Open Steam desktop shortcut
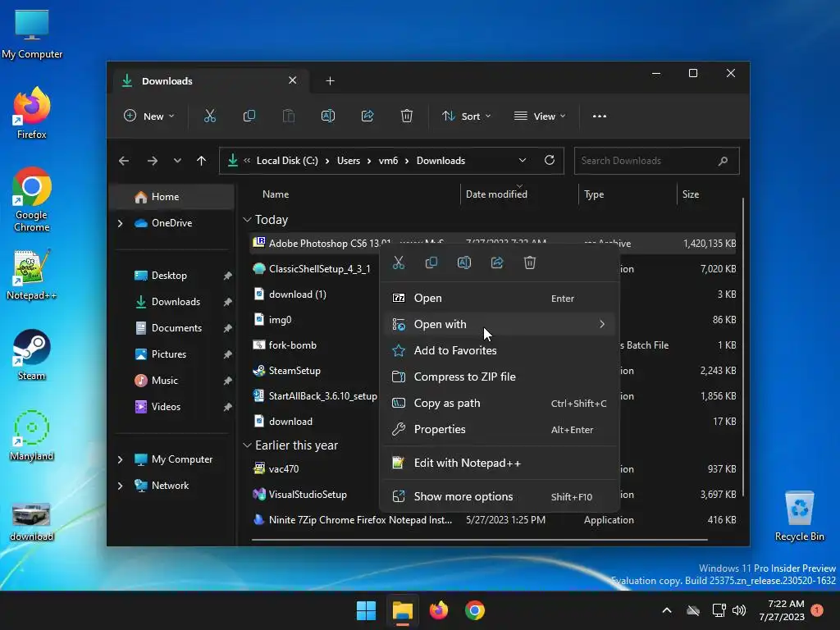840x630 pixels. click(32, 355)
